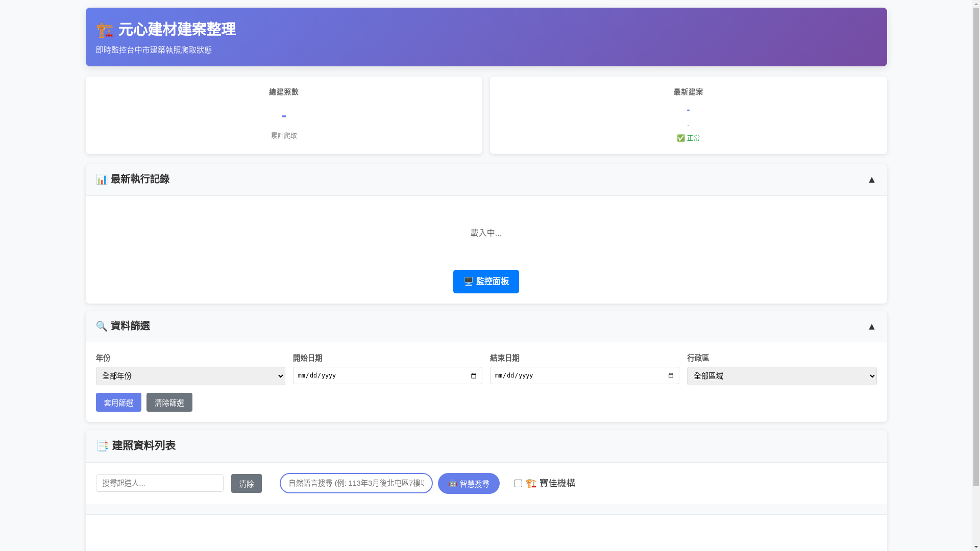Click the 載入中... loading text

point(486,233)
